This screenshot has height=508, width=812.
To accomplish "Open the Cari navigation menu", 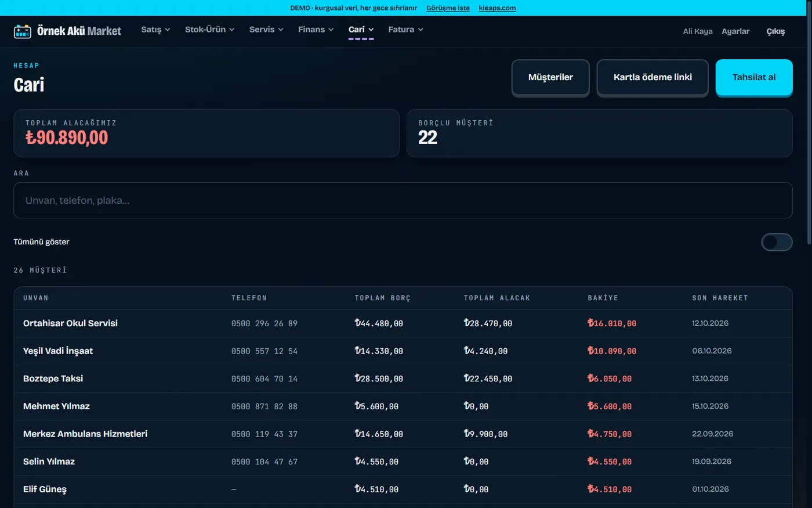I will pyautogui.click(x=361, y=30).
